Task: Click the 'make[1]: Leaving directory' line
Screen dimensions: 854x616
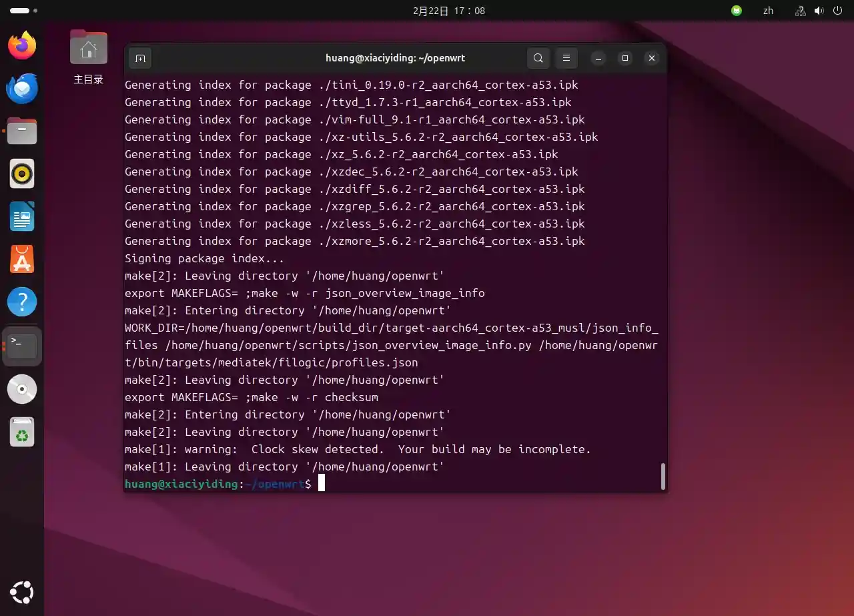Action: pyautogui.click(x=285, y=467)
